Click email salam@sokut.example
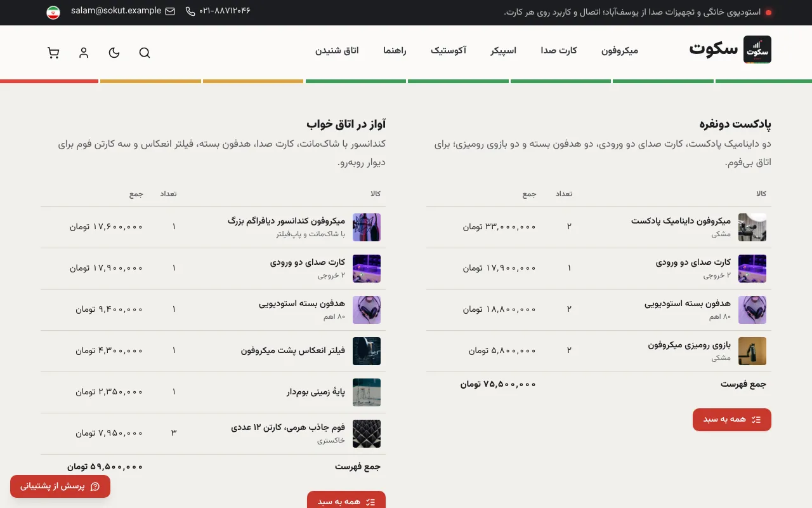 (116, 11)
